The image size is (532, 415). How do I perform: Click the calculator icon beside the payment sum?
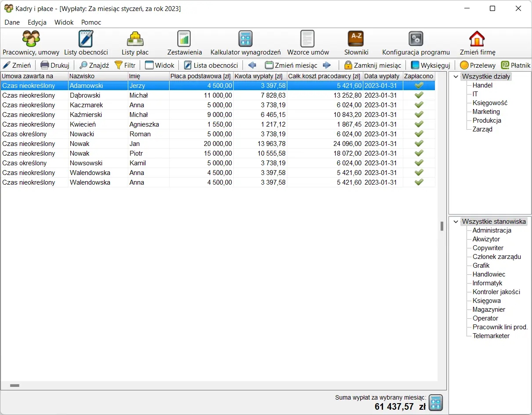coord(435,403)
